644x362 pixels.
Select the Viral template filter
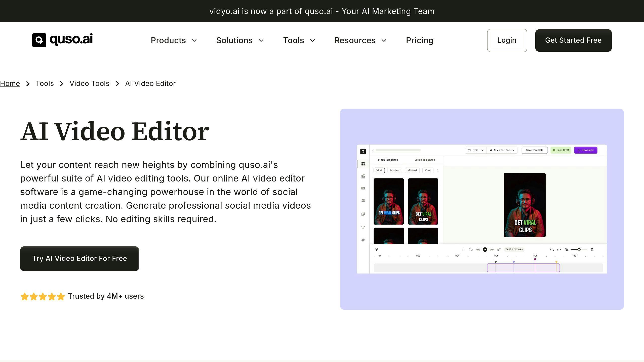click(x=379, y=170)
